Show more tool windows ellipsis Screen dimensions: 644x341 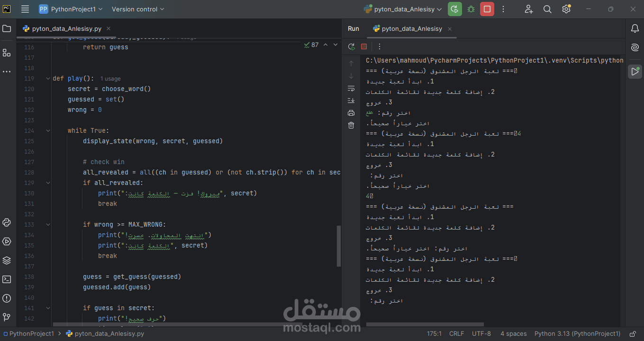click(x=7, y=72)
